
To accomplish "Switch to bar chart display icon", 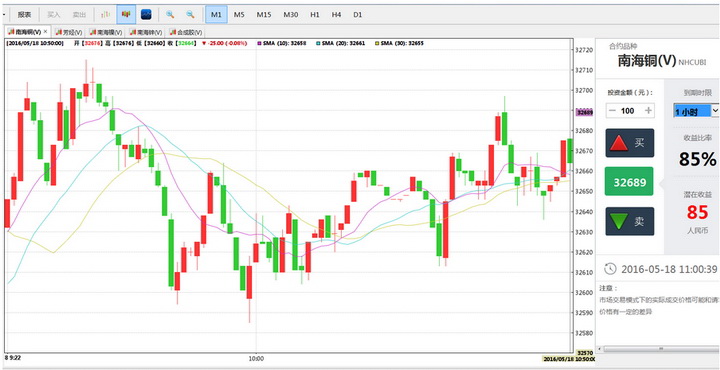I will coord(106,15).
